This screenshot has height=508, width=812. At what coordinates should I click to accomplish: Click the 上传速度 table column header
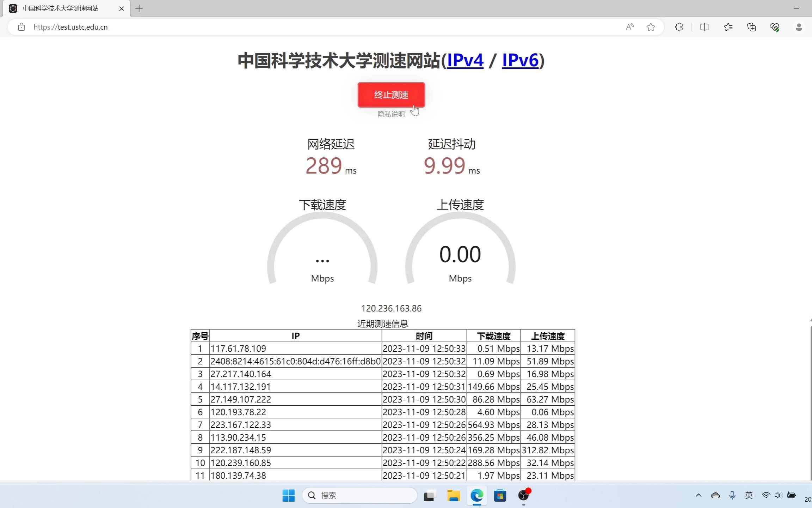548,336
